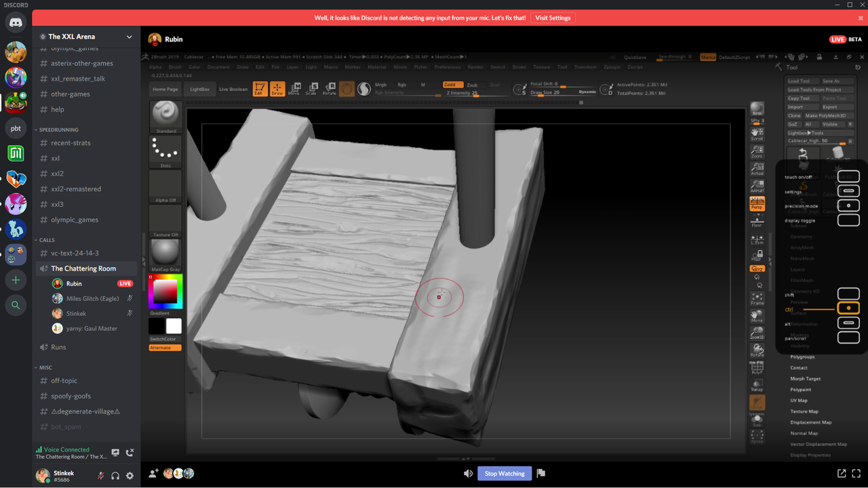Viewport: 868px width, 488px height.
Task: Expand the UV Map subpalette
Action: click(799, 401)
